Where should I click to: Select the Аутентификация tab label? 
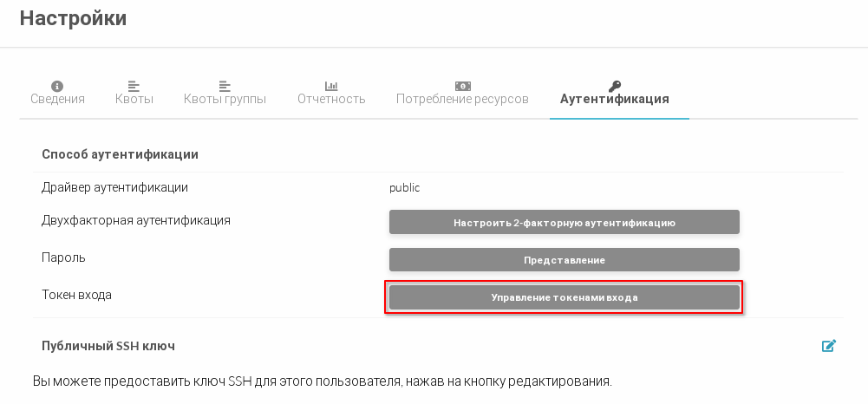click(614, 99)
